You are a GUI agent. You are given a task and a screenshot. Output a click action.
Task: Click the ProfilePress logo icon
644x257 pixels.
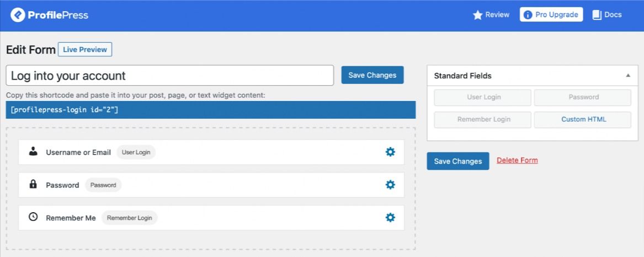click(x=18, y=15)
